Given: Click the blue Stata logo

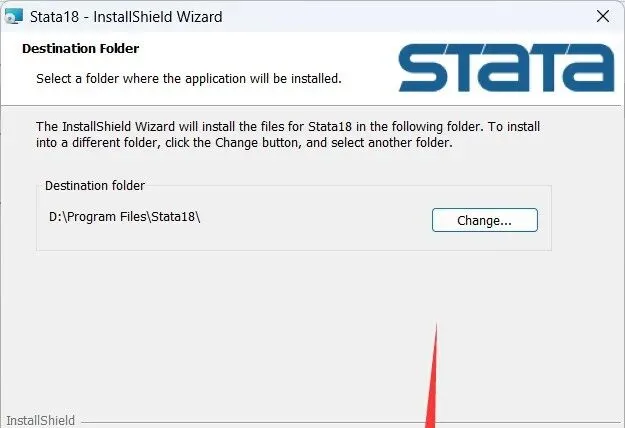Looking at the screenshot, I should pyautogui.click(x=506, y=68).
